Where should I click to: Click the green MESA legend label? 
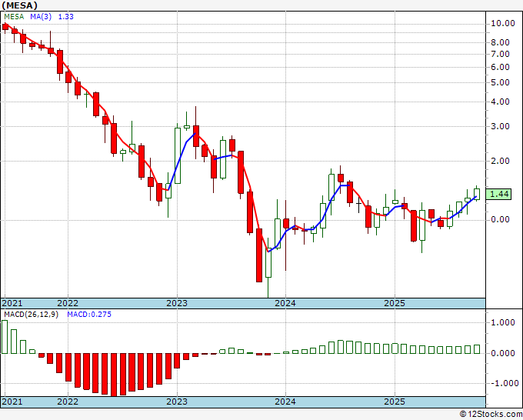14,17
